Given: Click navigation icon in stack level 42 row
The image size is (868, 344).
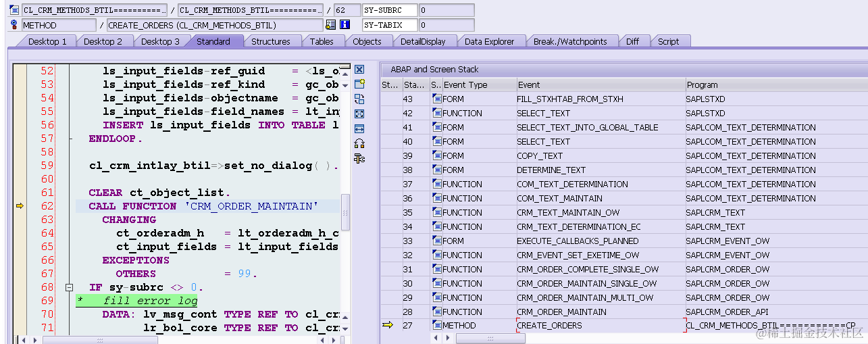Looking at the screenshot, I should tap(437, 113).
